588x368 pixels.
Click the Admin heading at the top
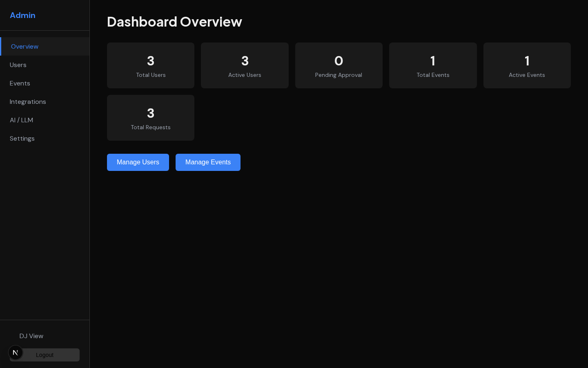22,15
